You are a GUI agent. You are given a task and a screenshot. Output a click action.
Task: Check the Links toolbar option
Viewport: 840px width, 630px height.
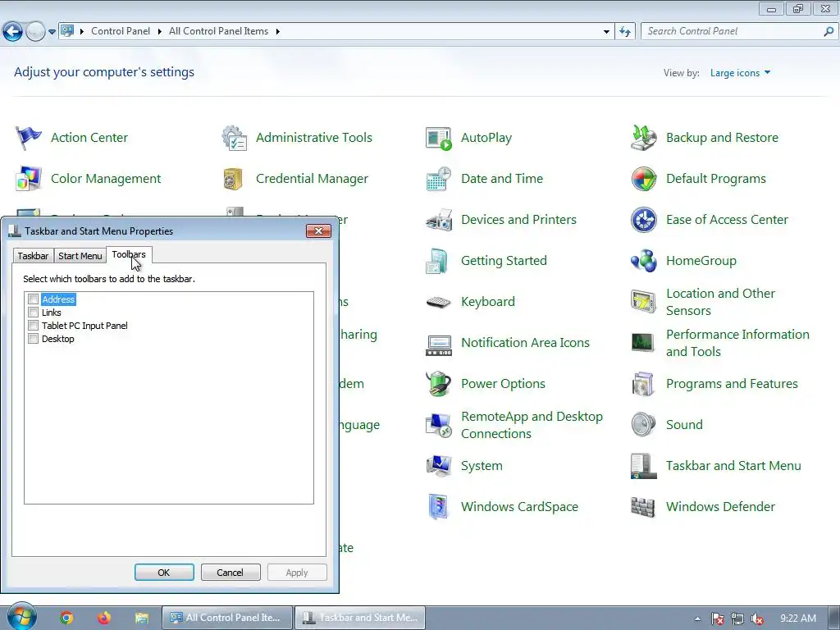(33, 313)
